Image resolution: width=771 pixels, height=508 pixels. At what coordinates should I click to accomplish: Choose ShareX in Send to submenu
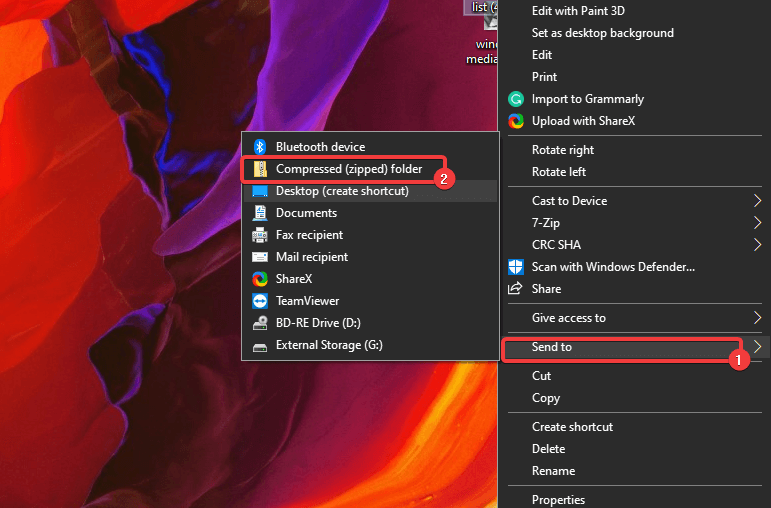pyautogui.click(x=370, y=279)
